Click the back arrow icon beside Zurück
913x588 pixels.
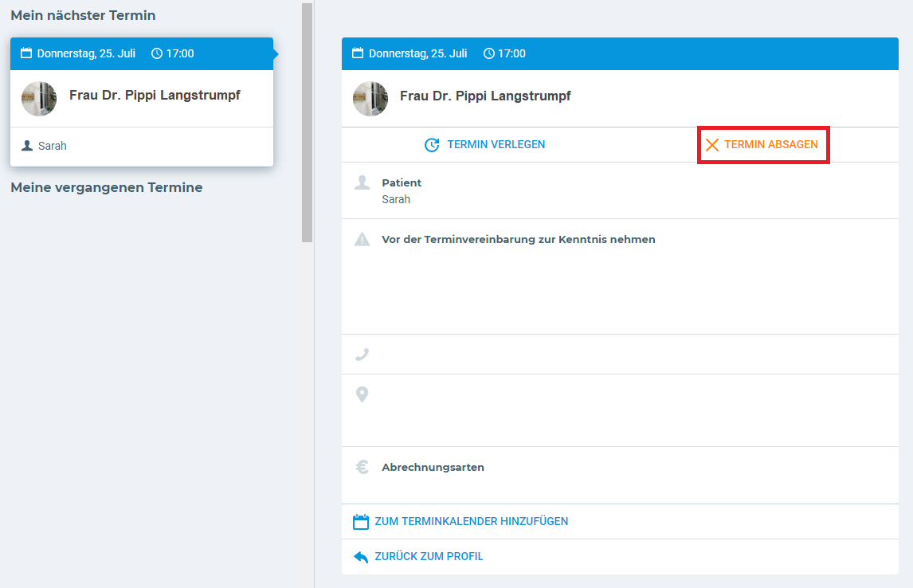[361, 557]
